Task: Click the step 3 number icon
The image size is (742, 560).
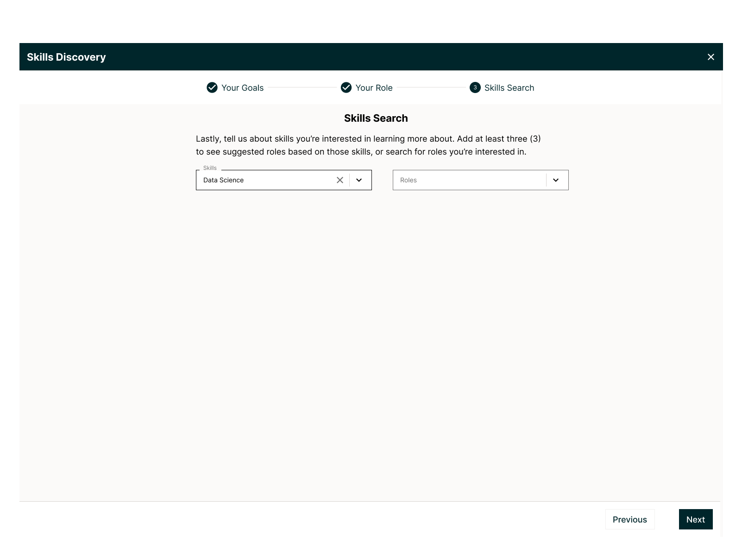Action: [475, 87]
